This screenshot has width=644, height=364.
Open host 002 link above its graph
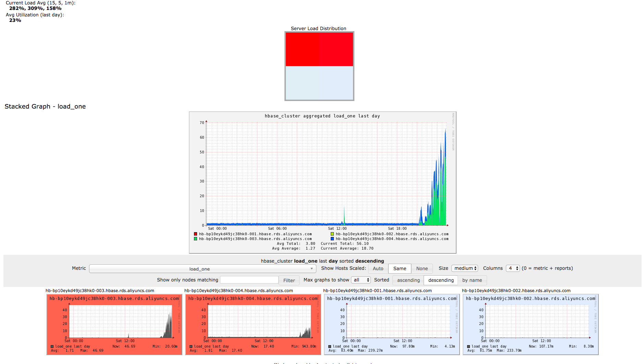517,291
